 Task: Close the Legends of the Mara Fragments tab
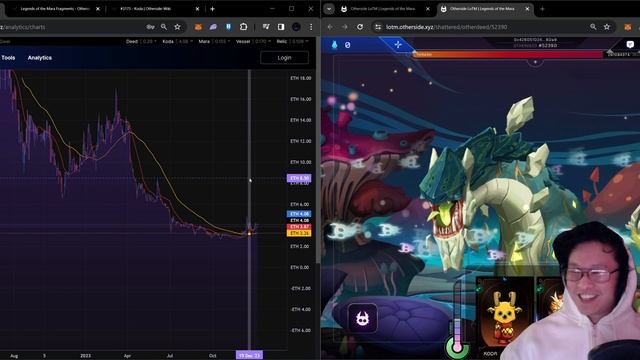98,9
